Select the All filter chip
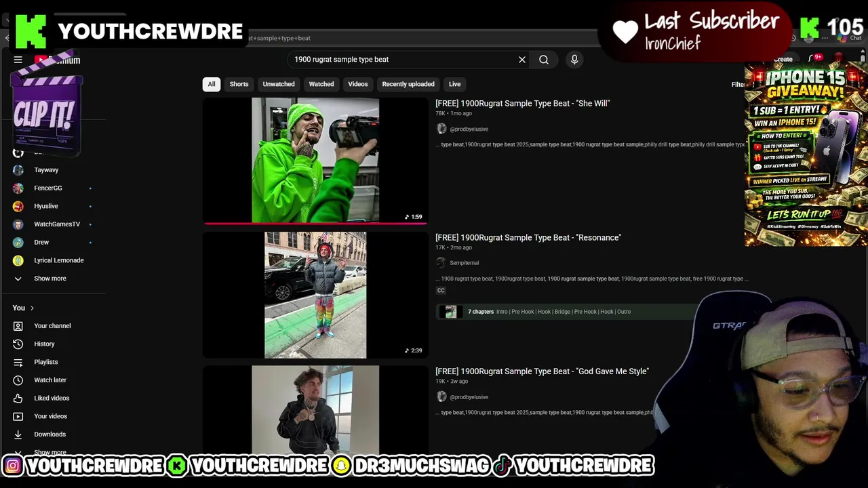Screen dimensions: 868x488 (212, 84)
